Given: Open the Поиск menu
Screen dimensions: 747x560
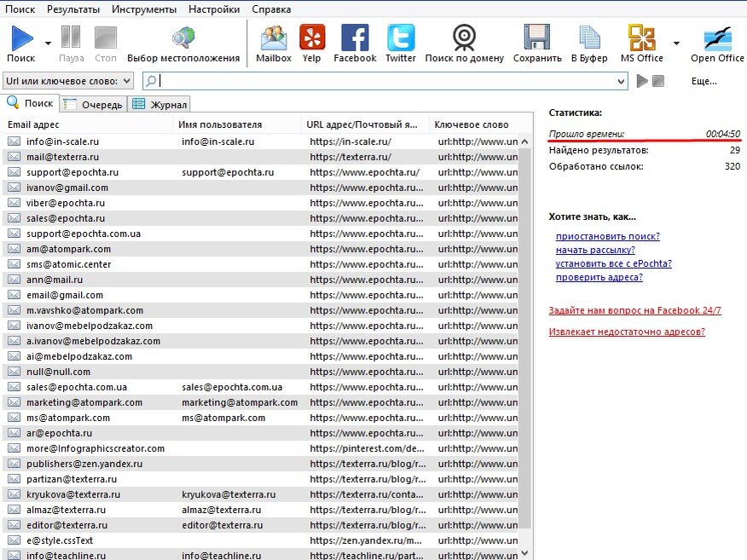Looking at the screenshot, I should pos(20,9).
